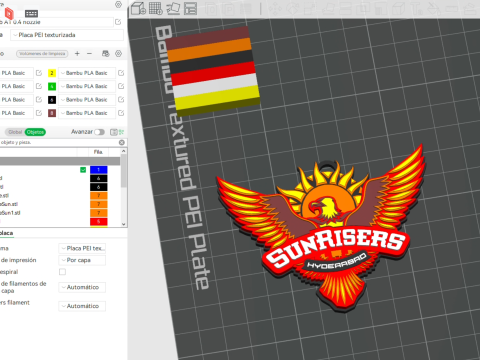Open printer settings gear at panel top

point(118,5)
